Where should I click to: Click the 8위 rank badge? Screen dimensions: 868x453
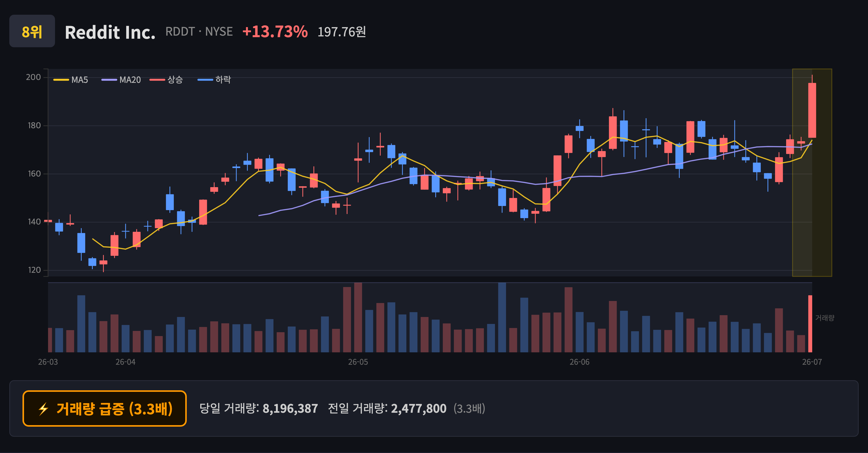tap(32, 31)
